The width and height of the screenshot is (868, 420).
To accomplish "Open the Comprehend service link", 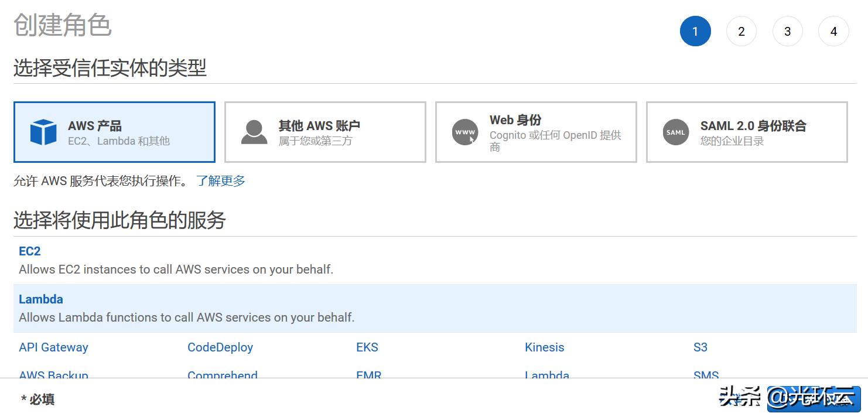I will 223,375.
